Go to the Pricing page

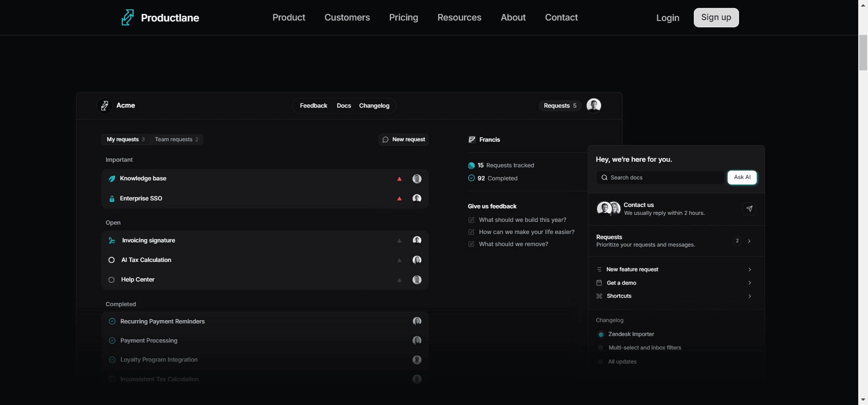(404, 17)
